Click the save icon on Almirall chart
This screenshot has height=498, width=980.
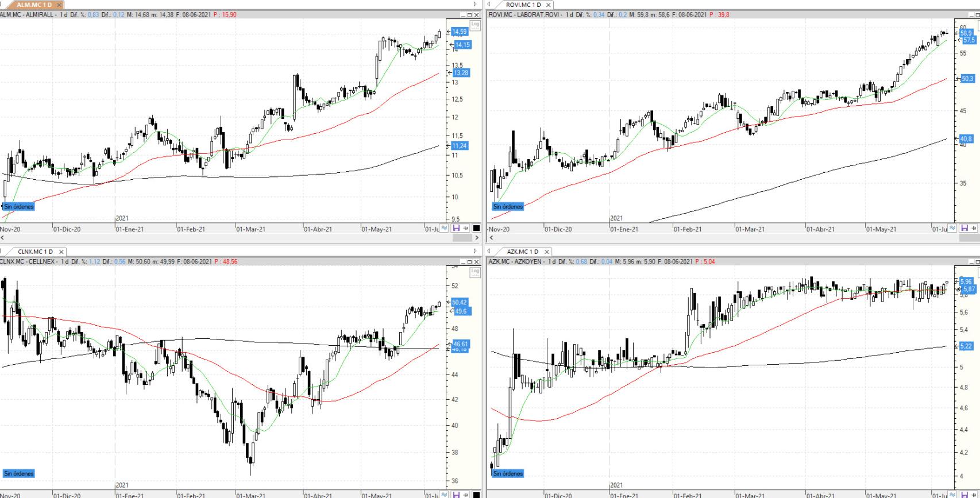pyautogui.click(x=456, y=228)
